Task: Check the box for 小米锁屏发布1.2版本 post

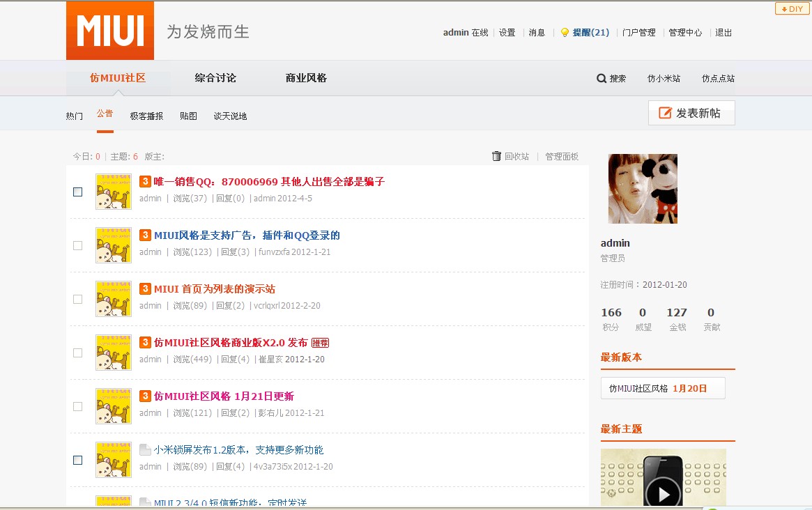Action: (77, 461)
